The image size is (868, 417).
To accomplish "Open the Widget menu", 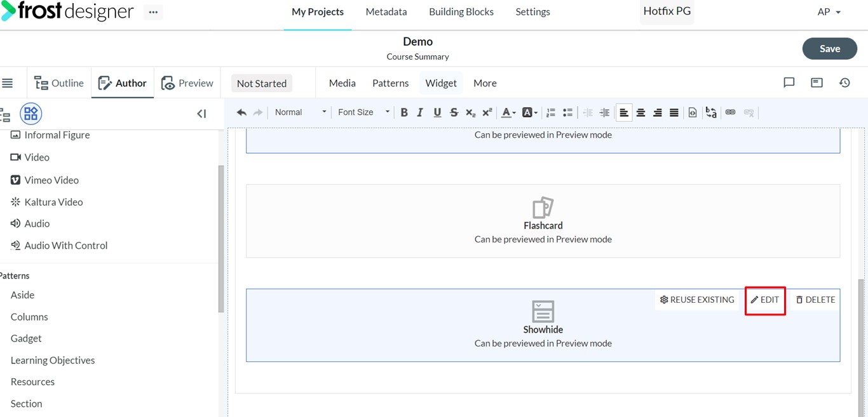I will tap(441, 83).
